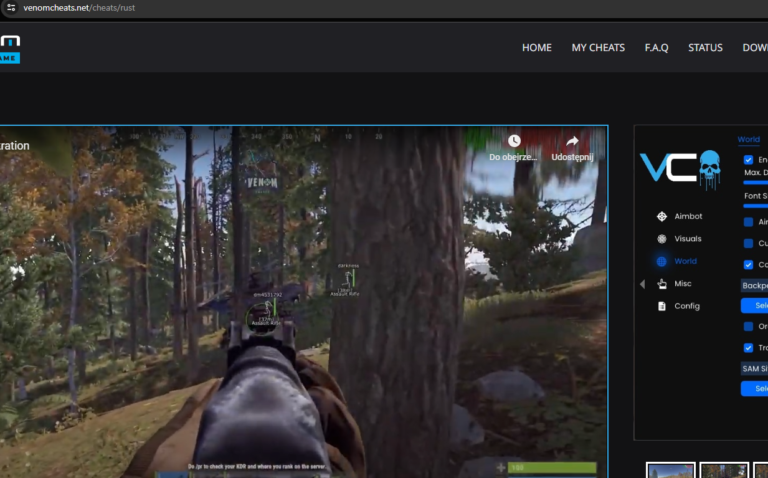Viewport: 768px width, 478px height.
Task: Click the site info icon in address bar
Action: click(11, 7)
